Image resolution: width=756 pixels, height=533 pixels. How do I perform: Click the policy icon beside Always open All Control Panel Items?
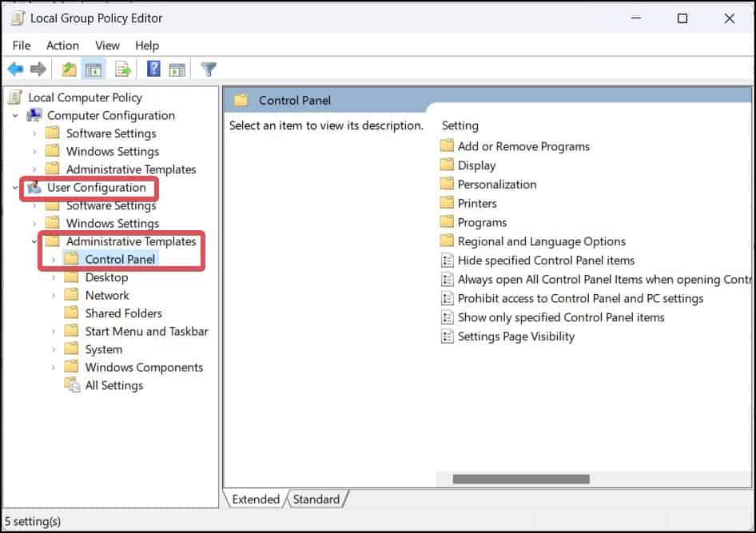pyautogui.click(x=448, y=280)
